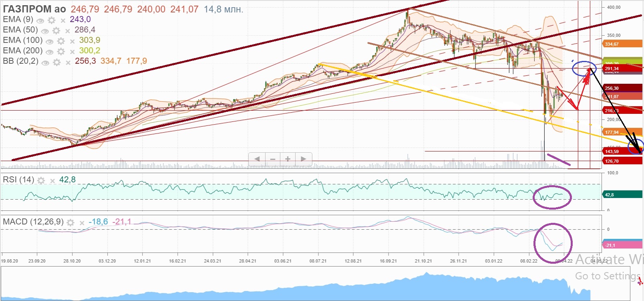
Task: Remove the EMA (50) indicator
Action: (68, 31)
